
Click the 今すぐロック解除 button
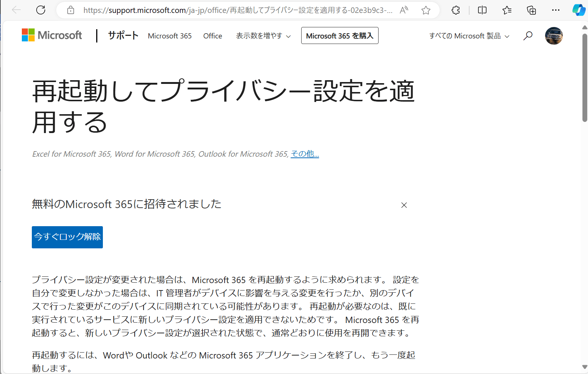pyautogui.click(x=67, y=237)
